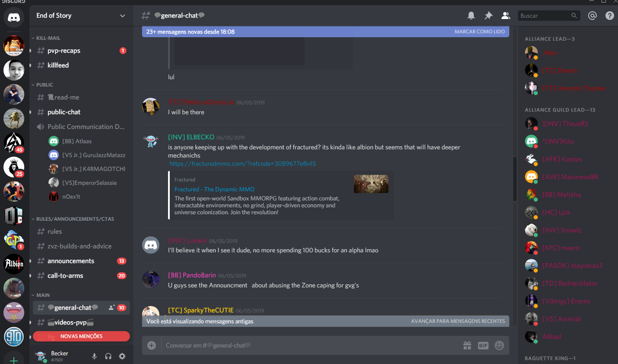Click [TC] SparkyTheCUTIE username
Image resolution: width=618 pixels, height=364 pixels.
click(201, 310)
